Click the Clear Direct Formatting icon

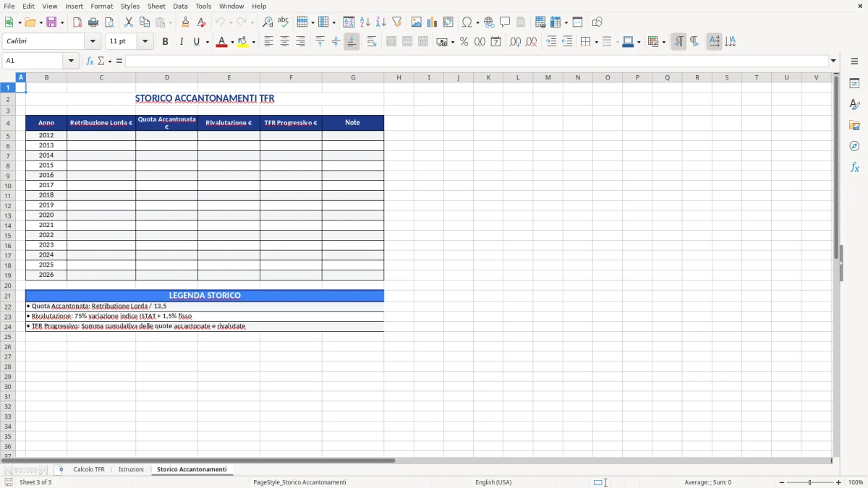[201, 22]
